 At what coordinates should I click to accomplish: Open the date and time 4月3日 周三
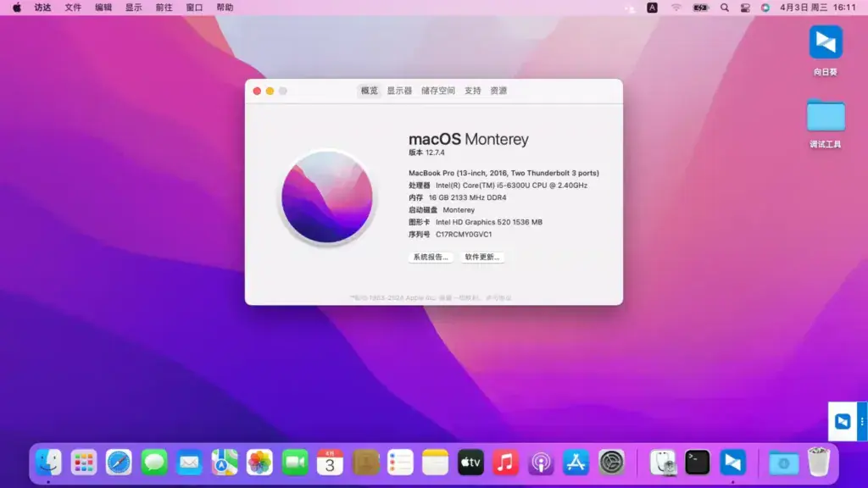click(x=818, y=8)
